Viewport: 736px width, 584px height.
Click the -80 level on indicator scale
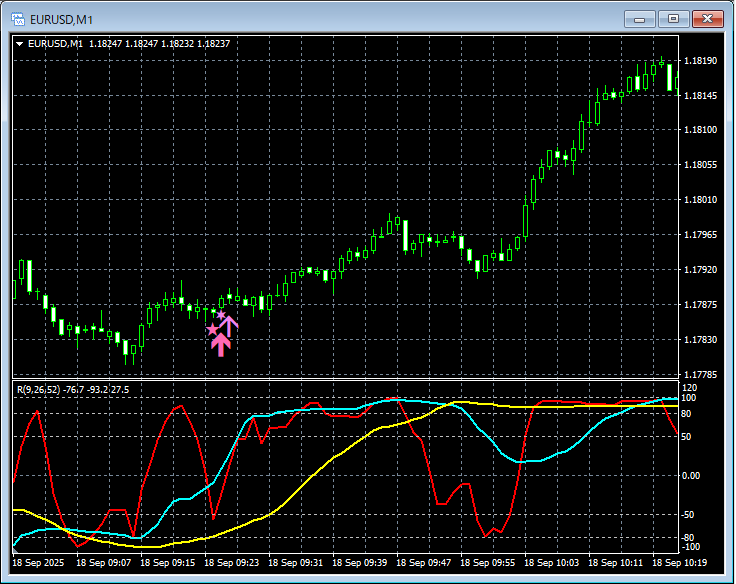[688, 538]
